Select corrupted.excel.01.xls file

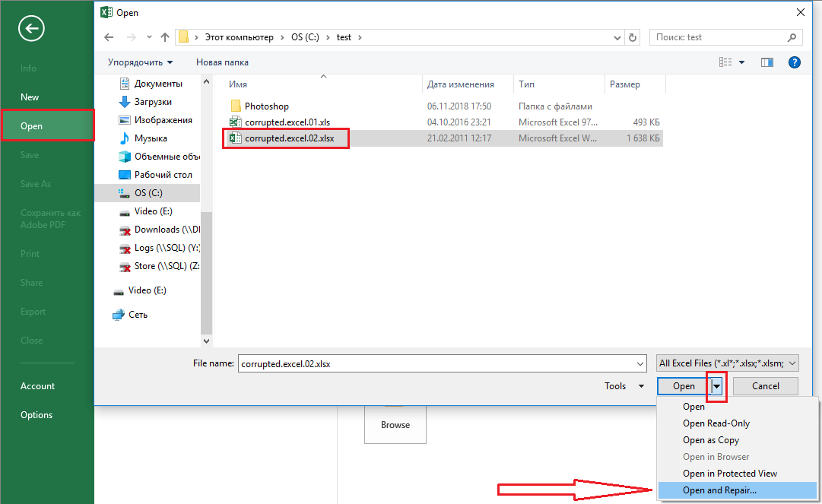287,122
